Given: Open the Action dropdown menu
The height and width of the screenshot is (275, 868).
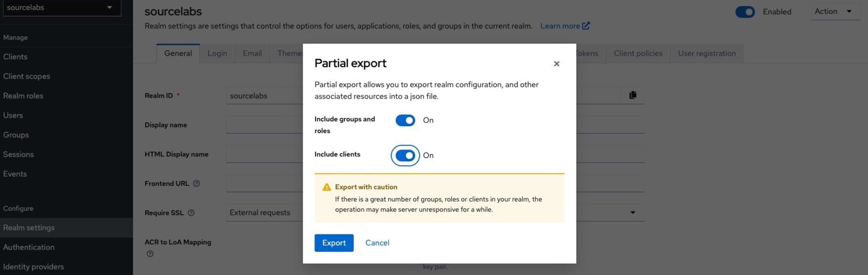Looking at the screenshot, I should 835,11.
